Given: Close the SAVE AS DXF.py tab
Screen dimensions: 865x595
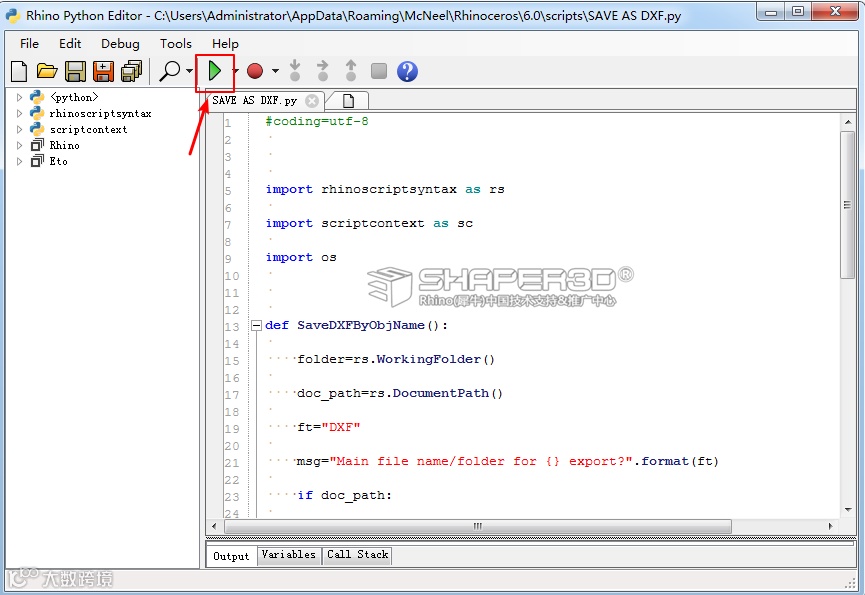Looking at the screenshot, I should pyautogui.click(x=312, y=101).
